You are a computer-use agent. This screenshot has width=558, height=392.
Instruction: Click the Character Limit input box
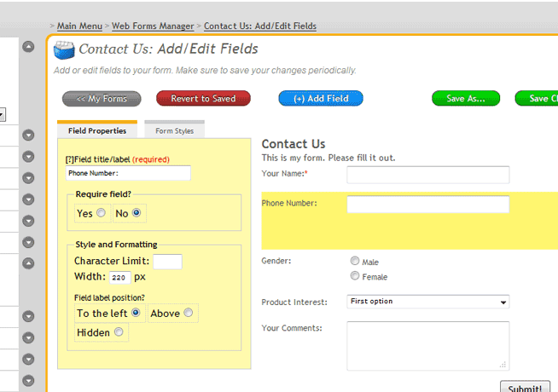click(x=167, y=262)
